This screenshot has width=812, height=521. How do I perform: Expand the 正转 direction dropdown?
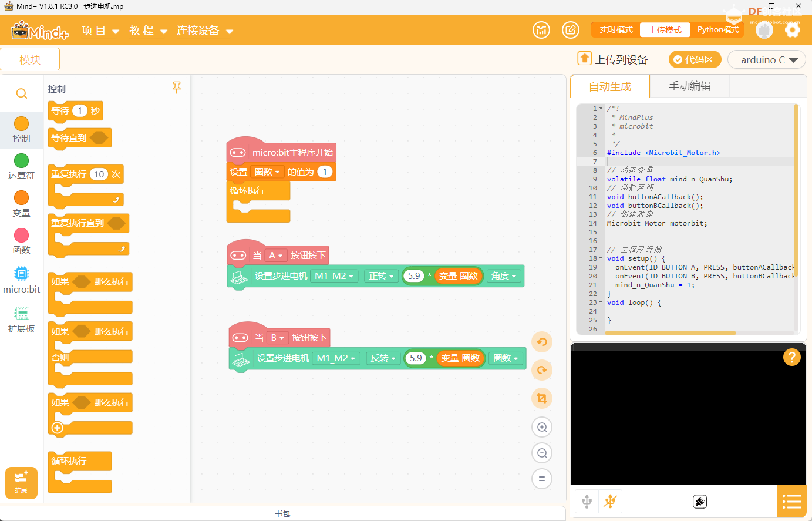pos(381,276)
